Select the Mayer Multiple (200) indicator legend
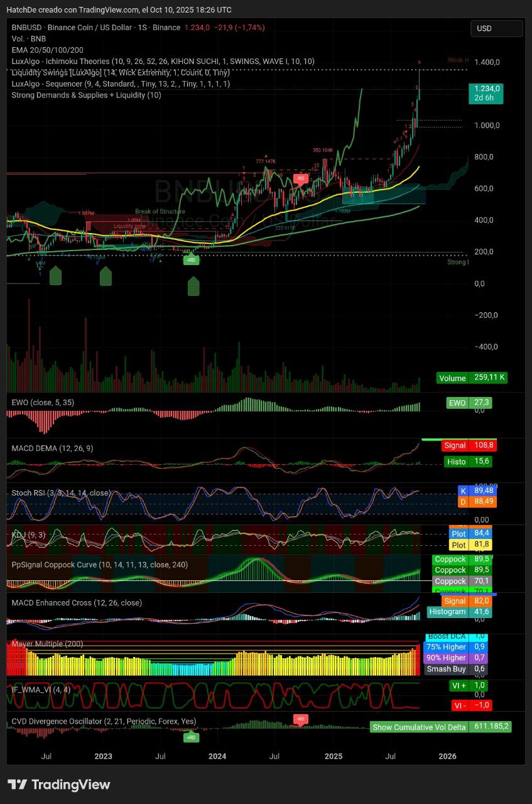 [47, 644]
